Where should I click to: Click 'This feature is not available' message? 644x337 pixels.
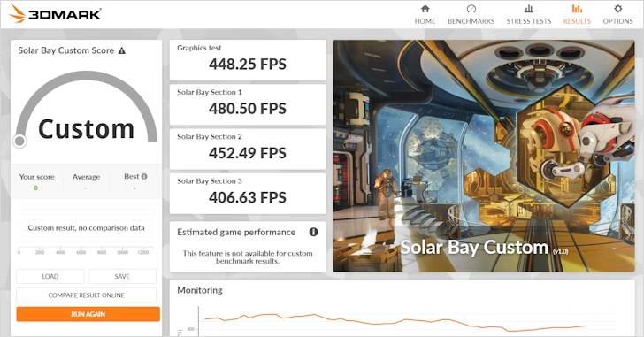coord(248,257)
